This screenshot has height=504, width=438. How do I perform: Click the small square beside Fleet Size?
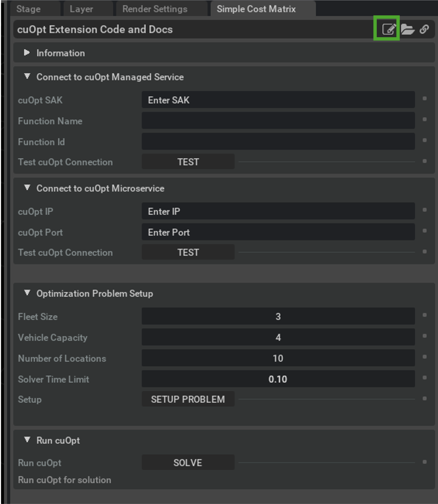425,315
